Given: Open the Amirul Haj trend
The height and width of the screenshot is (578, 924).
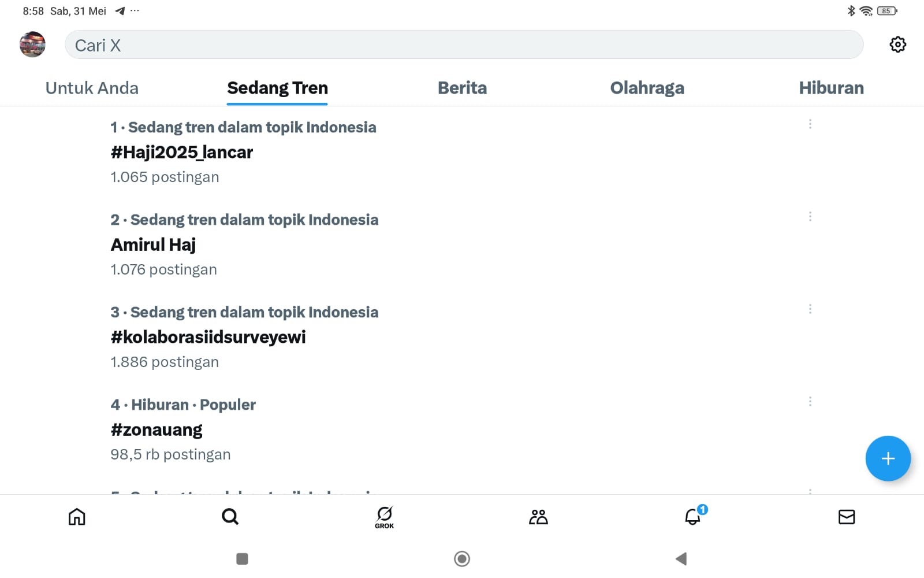Looking at the screenshot, I should point(153,244).
